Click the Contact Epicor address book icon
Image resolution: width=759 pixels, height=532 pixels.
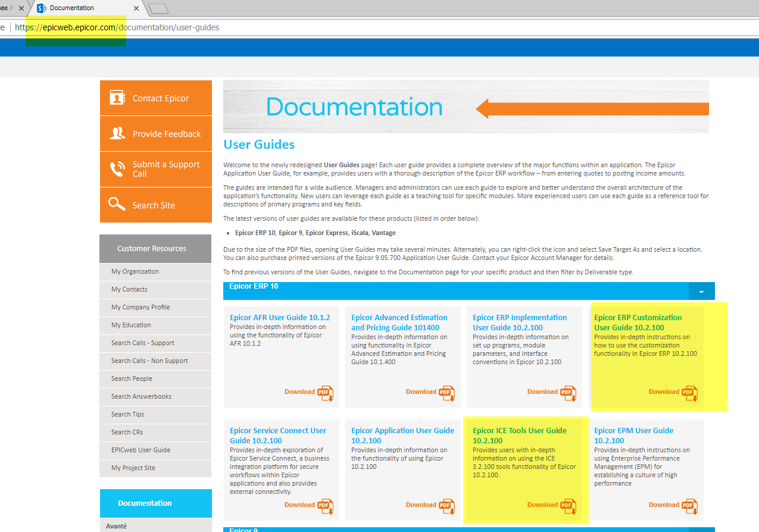point(117,98)
